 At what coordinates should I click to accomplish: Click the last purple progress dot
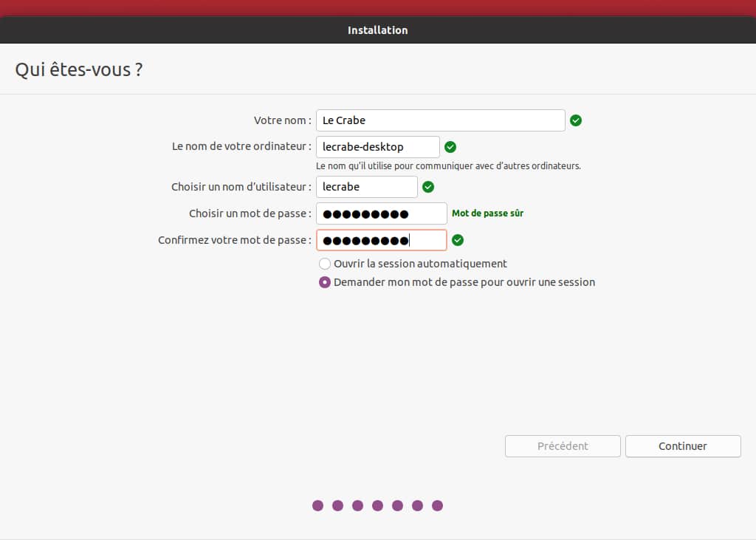click(x=437, y=505)
